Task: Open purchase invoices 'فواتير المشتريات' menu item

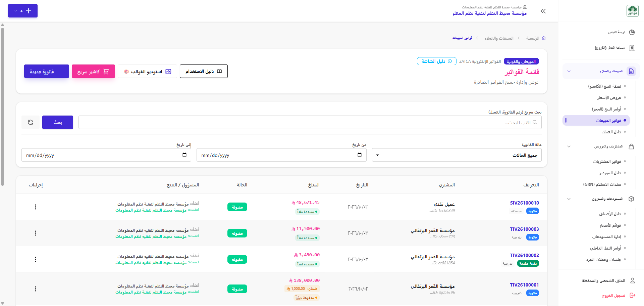Action: (x=607, y=162)
